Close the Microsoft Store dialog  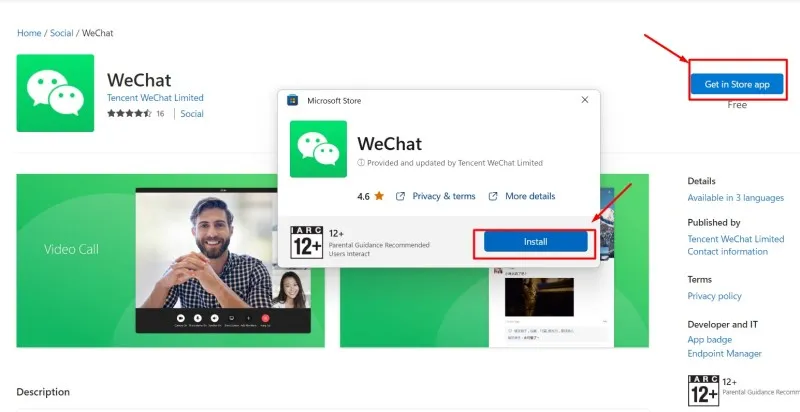pos(585,100)
